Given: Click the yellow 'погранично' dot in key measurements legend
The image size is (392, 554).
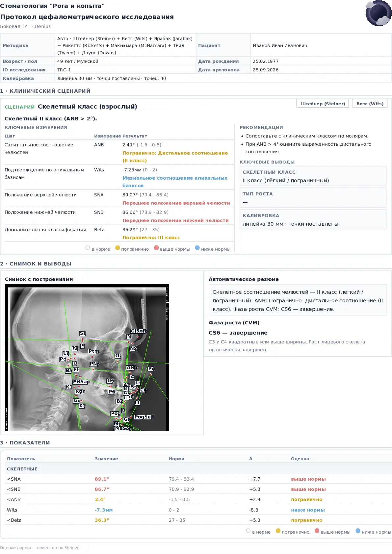Looking at the screenshot, I should tap(118, 248).
